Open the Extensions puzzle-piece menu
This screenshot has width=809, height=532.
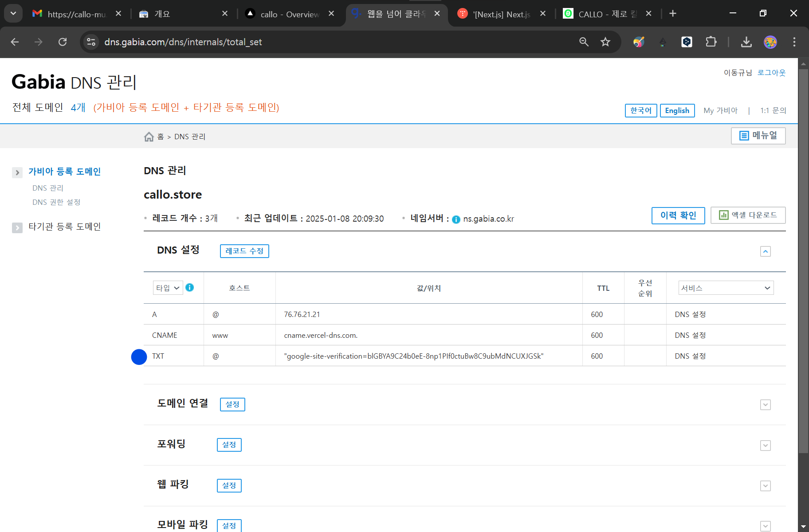click(x=711, y=42)
